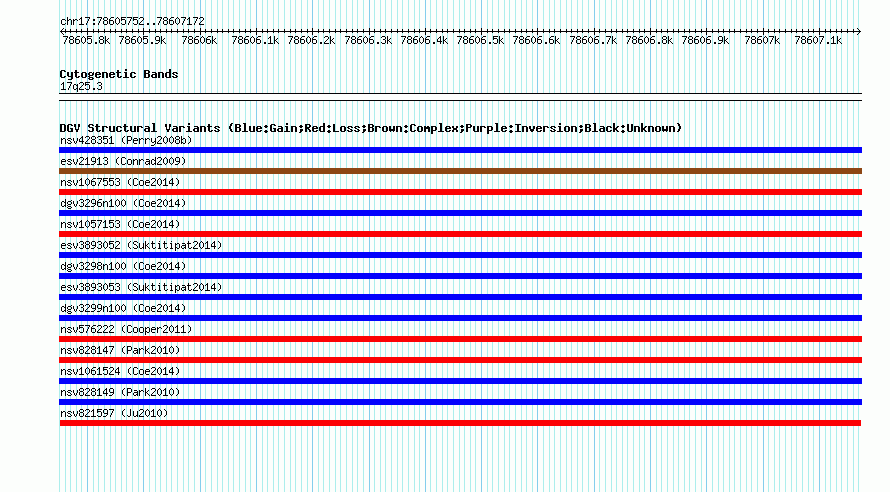The width and height of the screenshot is (890, 492).
Task: Select label dgv3298n100 (Coe2014)
Action: [x=123, y=266]
